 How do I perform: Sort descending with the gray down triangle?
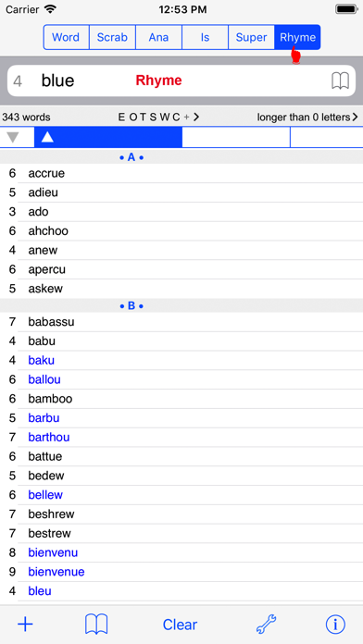point(13,137)
